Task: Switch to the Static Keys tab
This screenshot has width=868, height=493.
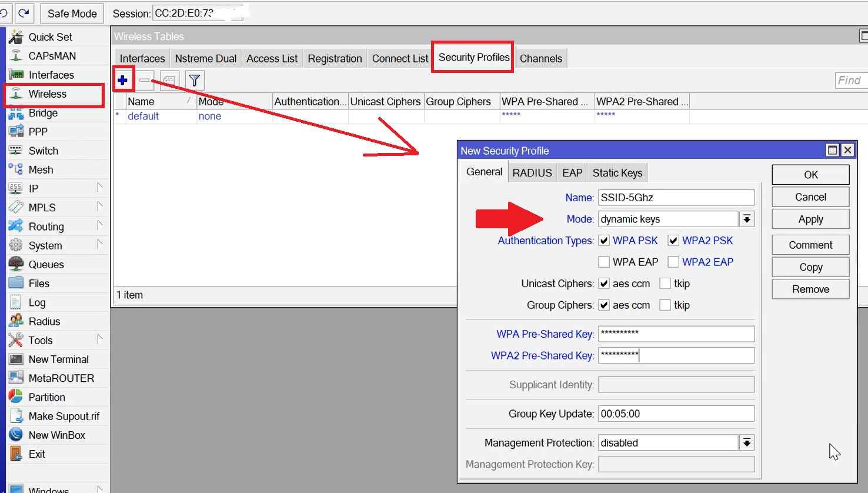Action: point(617,173)
